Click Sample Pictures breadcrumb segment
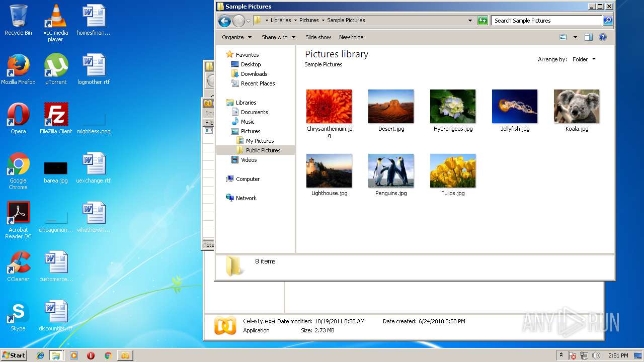 pos(346,21)
